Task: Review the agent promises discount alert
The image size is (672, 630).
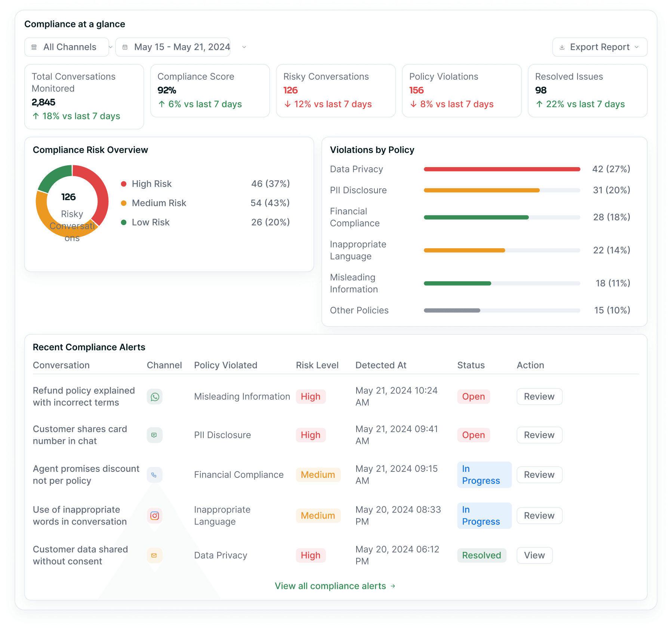Action: pos(539,475)
